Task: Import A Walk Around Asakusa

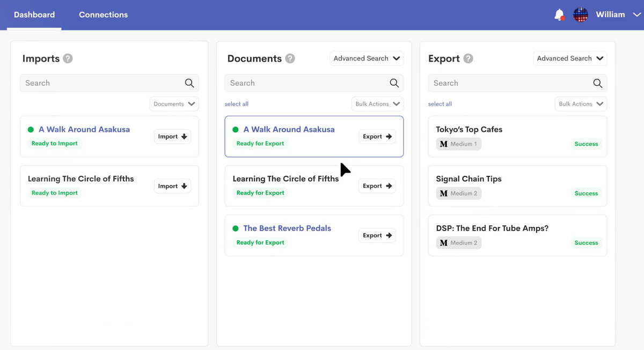Action: (172, 137)
